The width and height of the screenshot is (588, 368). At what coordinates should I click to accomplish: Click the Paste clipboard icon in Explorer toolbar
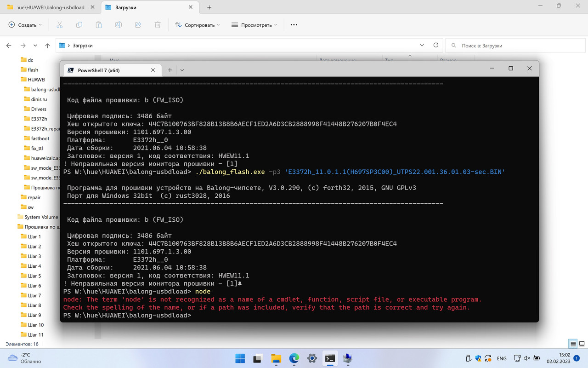(99, 25)
